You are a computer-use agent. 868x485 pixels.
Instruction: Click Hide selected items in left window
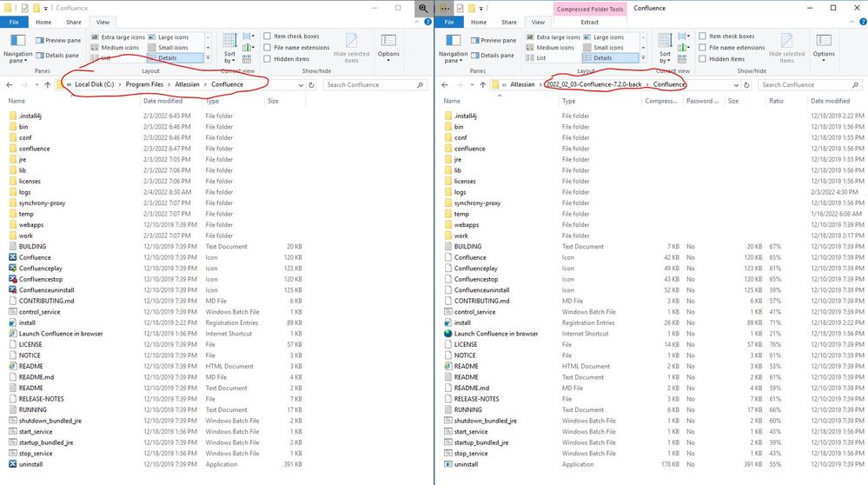click(352, 48)
